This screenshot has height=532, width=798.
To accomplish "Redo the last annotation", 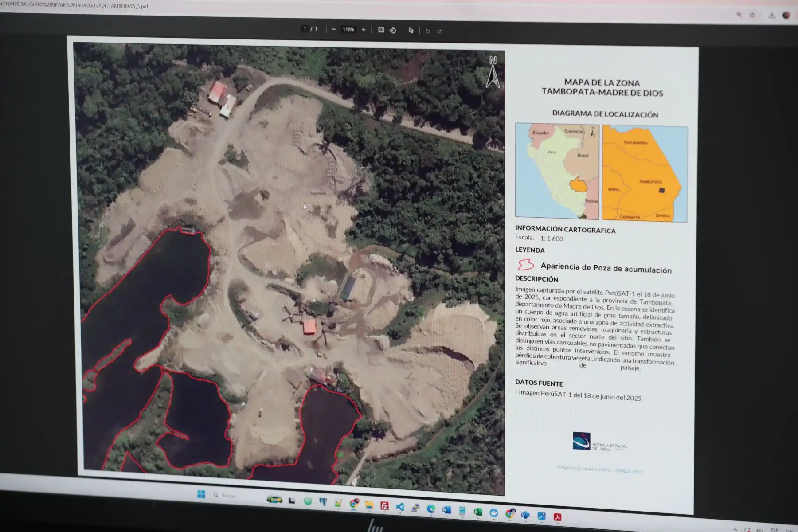I will click(x=439, y=31).
